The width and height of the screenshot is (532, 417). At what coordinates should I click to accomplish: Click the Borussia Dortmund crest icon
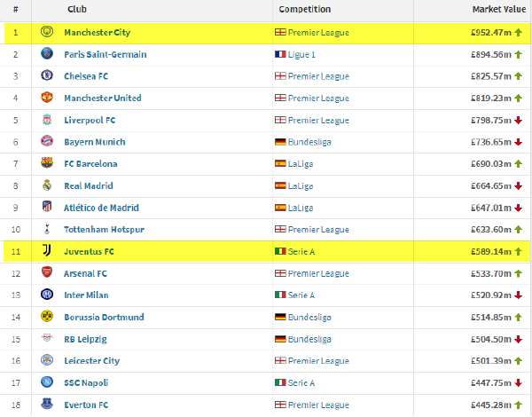pos(47,317)
